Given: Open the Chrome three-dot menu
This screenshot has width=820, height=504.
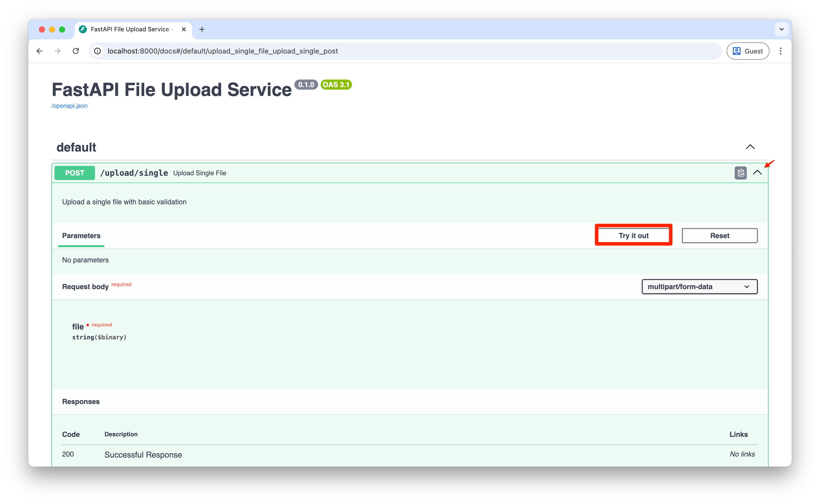Looking at the screenshot, I should click(x=780, y=51).
